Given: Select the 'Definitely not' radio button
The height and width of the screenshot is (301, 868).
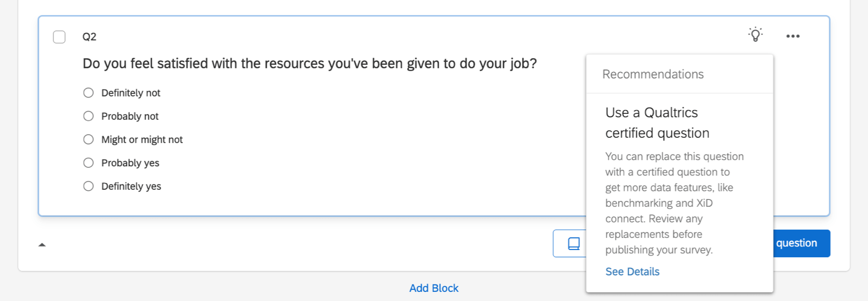Looking at the screenshot, I should pos(88,92).
